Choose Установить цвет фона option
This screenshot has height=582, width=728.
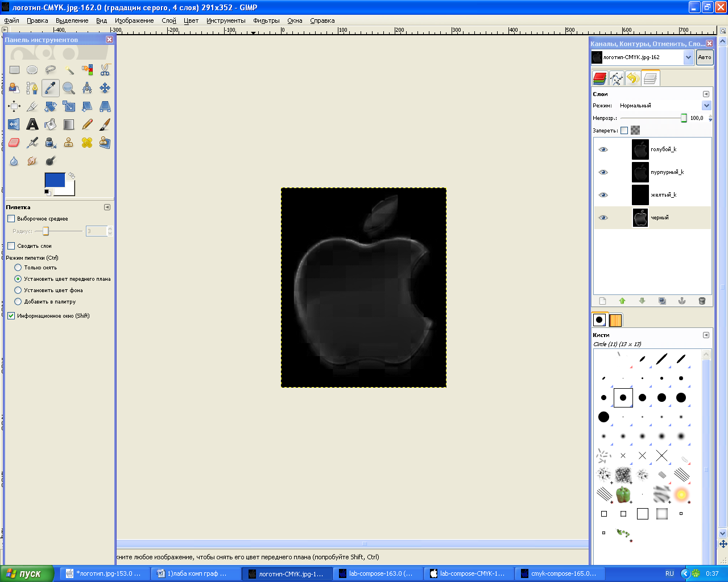click(x=18, y=290)
